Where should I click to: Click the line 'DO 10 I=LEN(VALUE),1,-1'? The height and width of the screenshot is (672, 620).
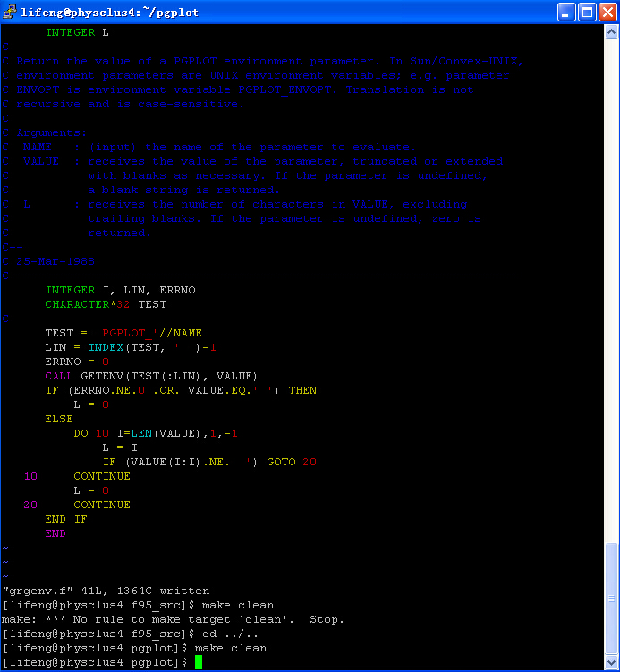(x=156, y=433)
